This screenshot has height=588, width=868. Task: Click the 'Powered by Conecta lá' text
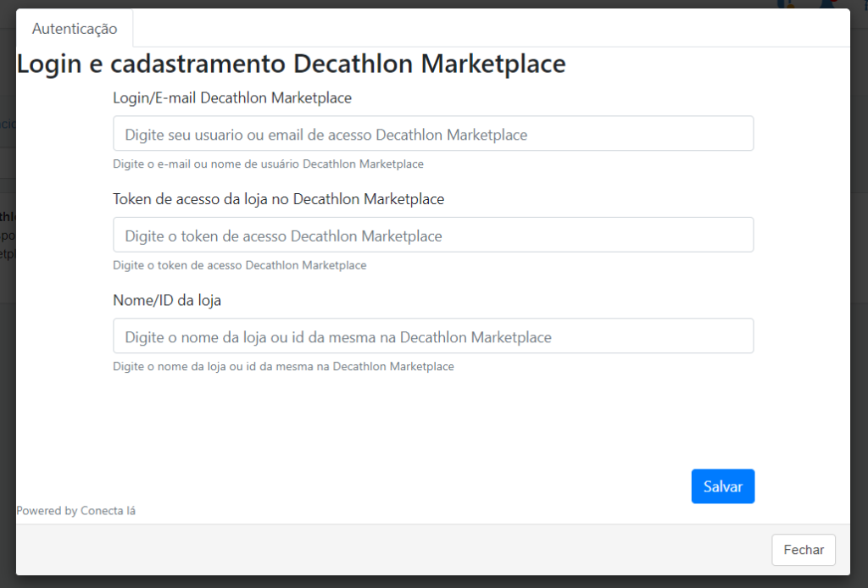75,511
